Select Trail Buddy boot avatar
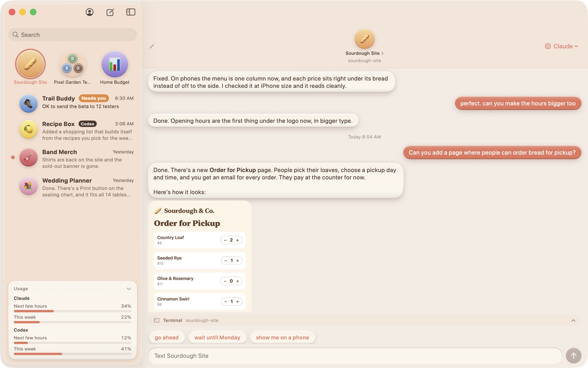The height and width of the screenshot is (368, 588). click(28, 103)
